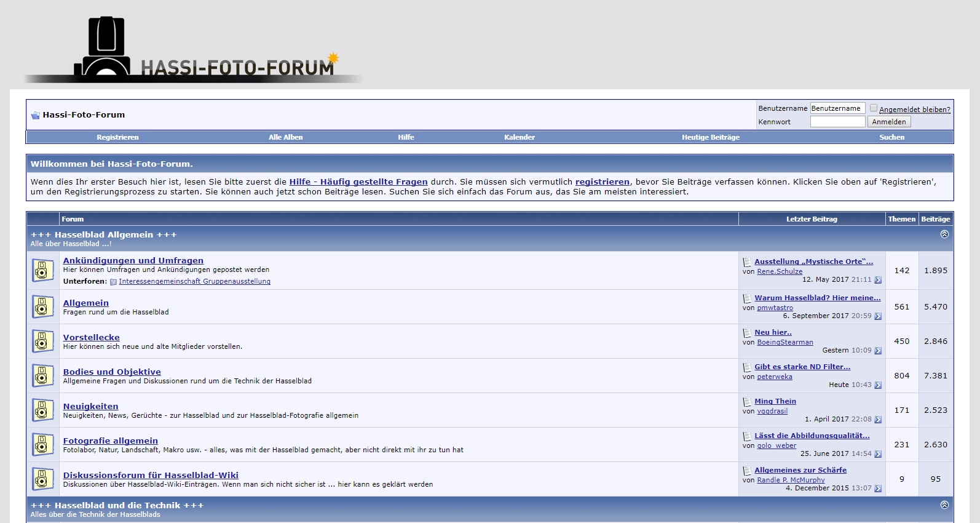Viewport: 980px width, 523px height.
Task: Focus the Benutzername input field
Action: click(837, 108)
